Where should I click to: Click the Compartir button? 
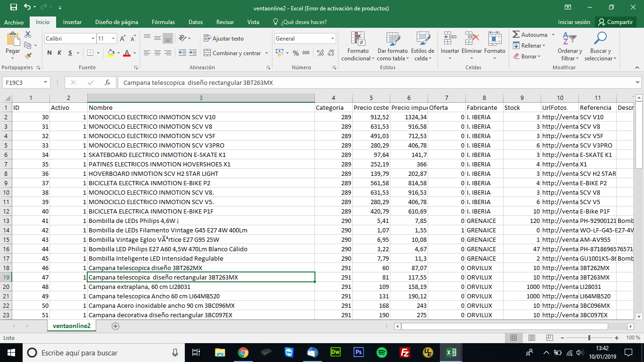(x=615, y=22)
